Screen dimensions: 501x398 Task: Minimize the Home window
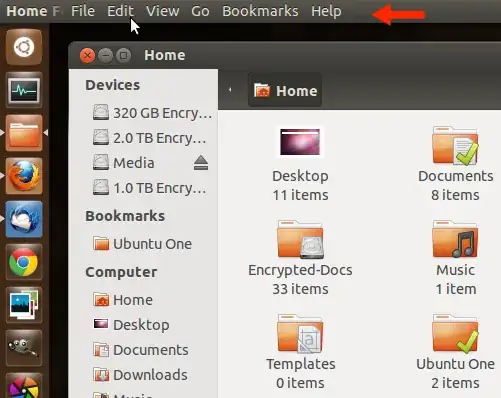click(106, 56)
